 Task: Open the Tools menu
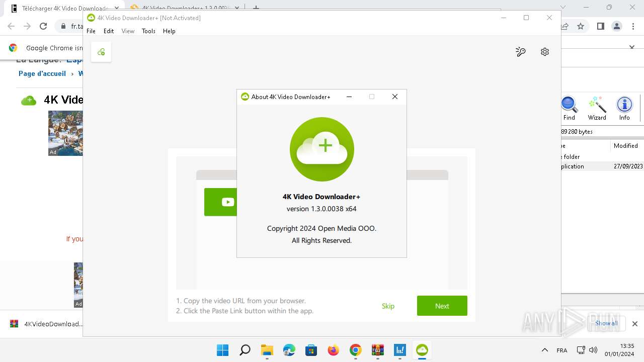point(148,31)
